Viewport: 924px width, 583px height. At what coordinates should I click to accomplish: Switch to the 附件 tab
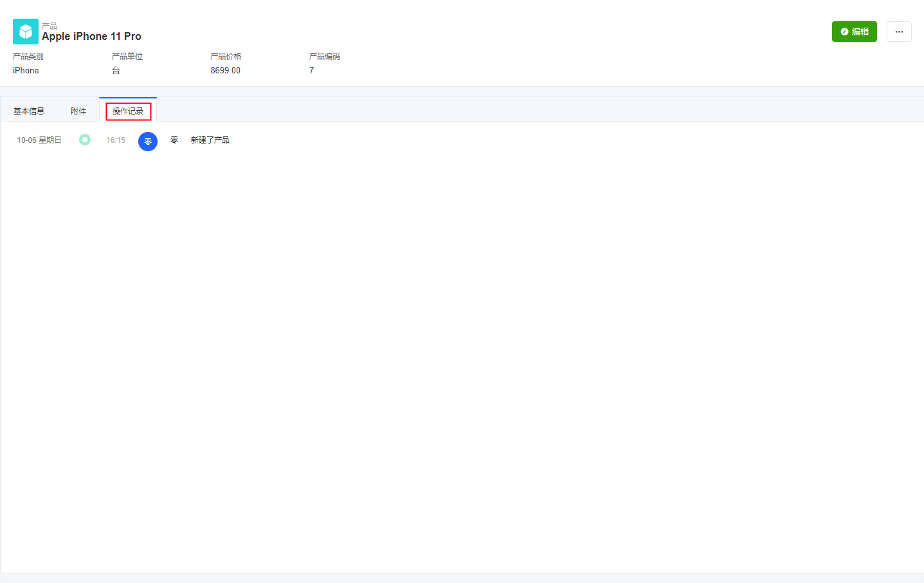(78, 111)
